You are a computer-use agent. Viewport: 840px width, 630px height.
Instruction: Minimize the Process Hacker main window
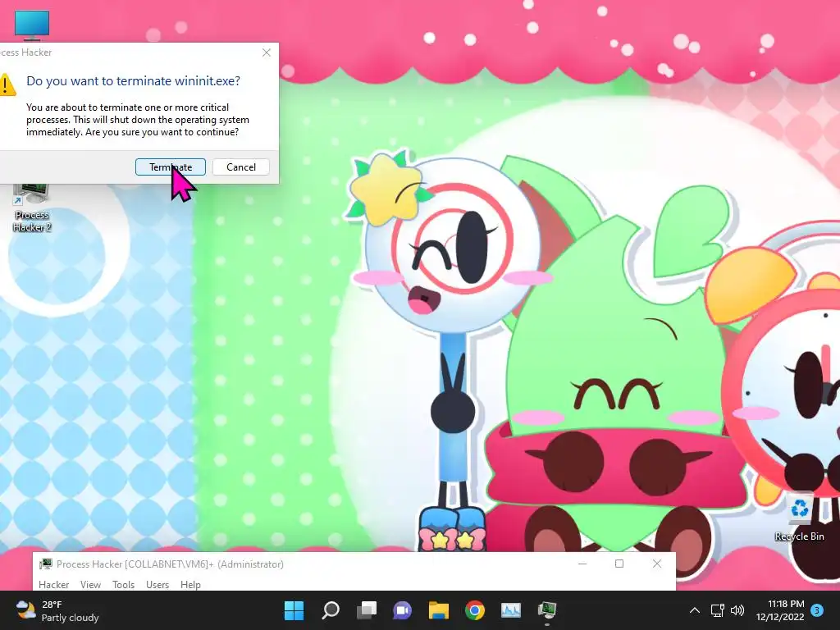coord(582,564)
